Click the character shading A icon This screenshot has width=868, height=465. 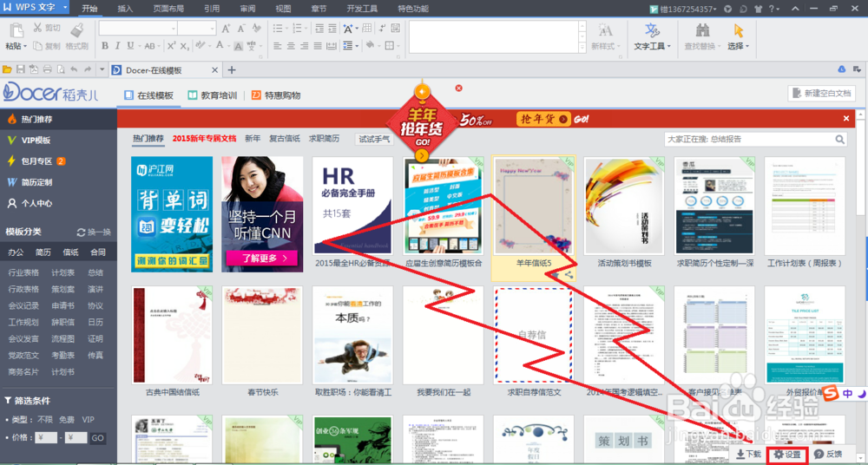(x=238, y=46)
